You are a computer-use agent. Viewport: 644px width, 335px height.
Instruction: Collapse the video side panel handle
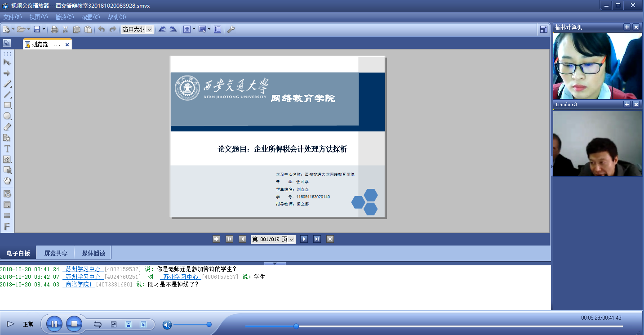(551, 166)
